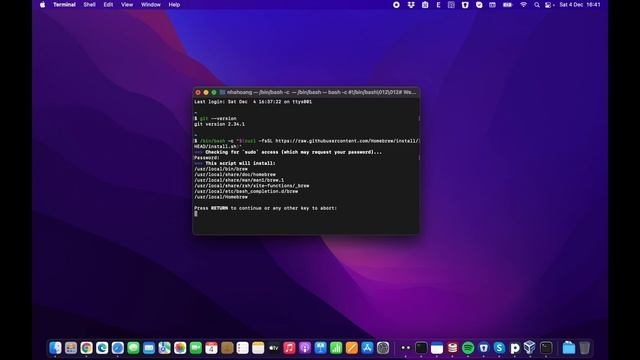Open Mail from the Dock
This screenshot has width=640, height=360.
(x=149, y=348)
